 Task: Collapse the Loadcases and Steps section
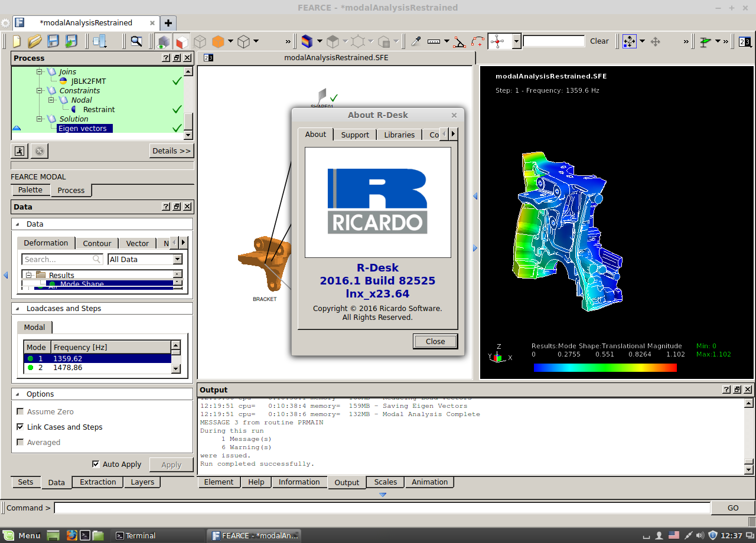[17, 308]
